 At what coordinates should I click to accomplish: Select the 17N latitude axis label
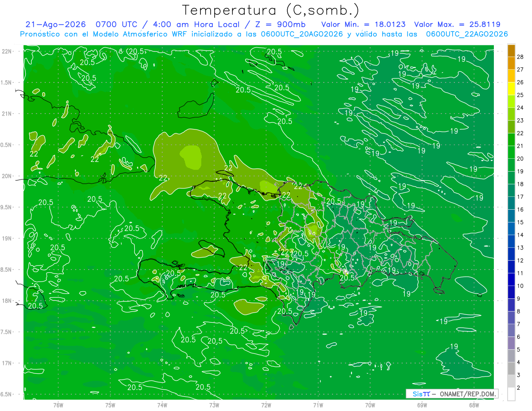tap(7, 363)
